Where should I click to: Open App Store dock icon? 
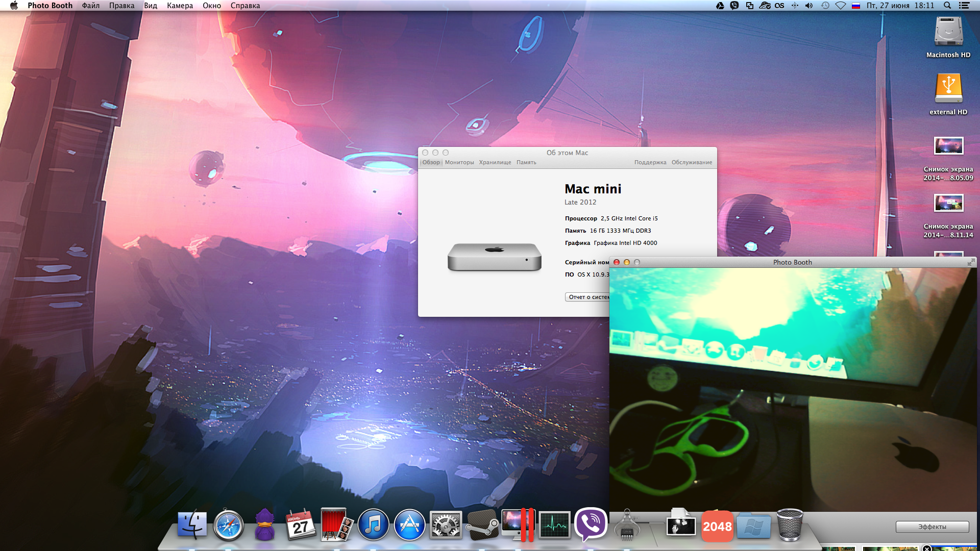click(x=409, y=525)
